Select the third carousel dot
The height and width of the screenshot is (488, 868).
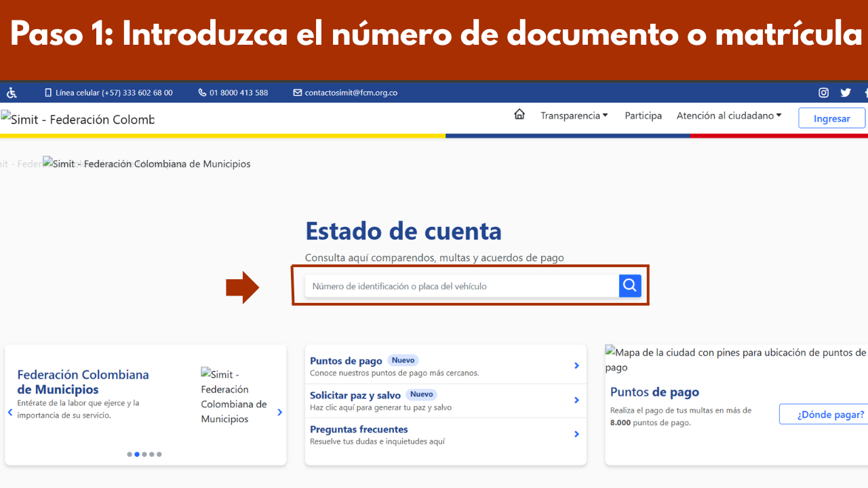144,454
